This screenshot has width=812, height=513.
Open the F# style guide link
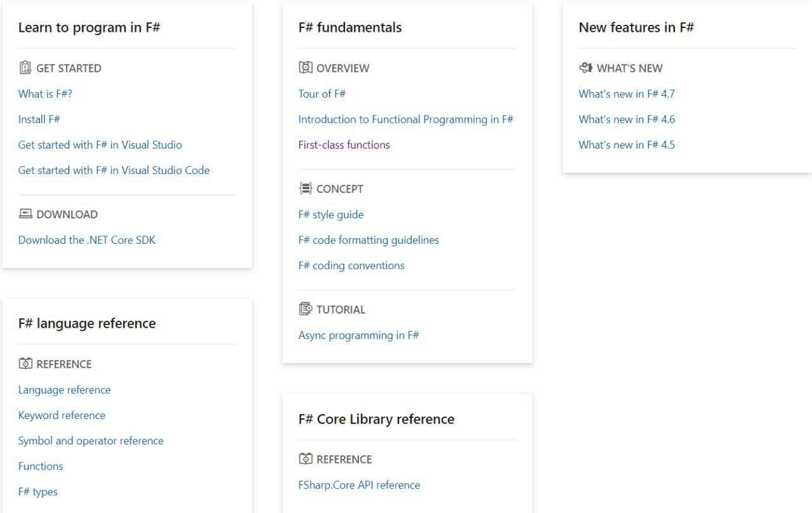331,215
